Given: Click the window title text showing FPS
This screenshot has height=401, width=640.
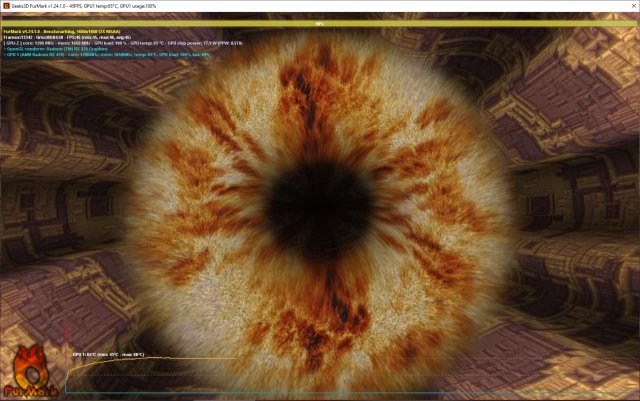Looking at the screenshot, I should point(80,5).
